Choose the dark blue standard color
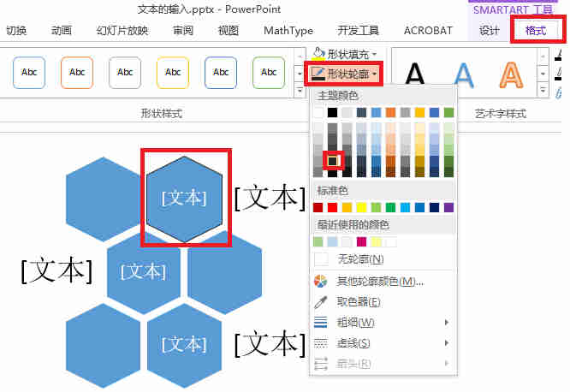This screenshot has width=570, height=392. click(x=435, y=208)
